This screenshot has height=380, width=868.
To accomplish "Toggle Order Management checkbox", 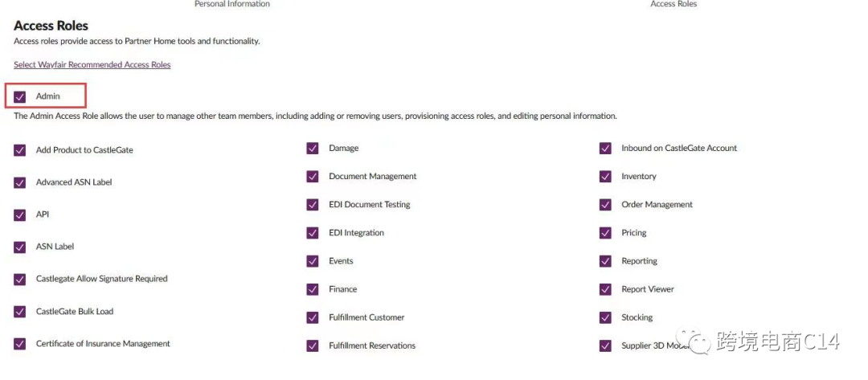I will coord(605,205).
